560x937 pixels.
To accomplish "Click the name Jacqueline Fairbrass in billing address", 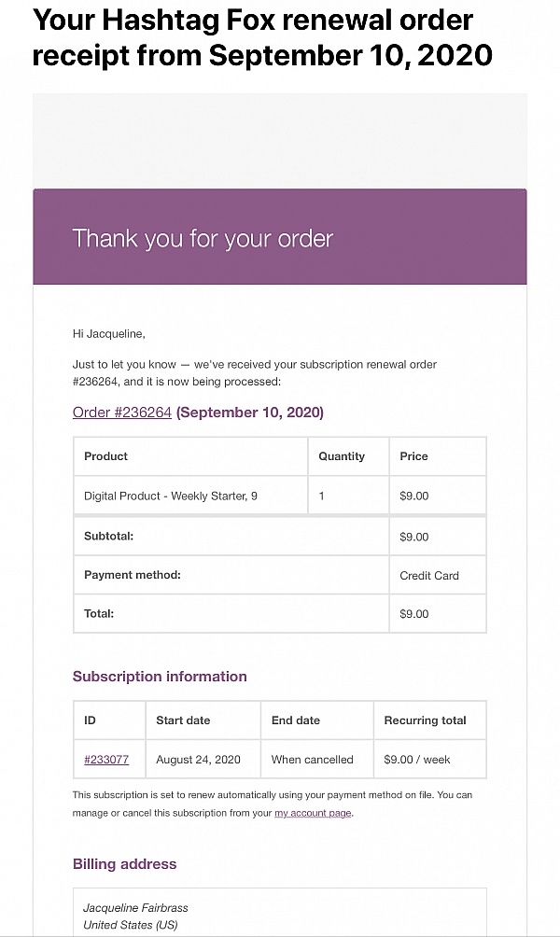I will pos(135,907).
